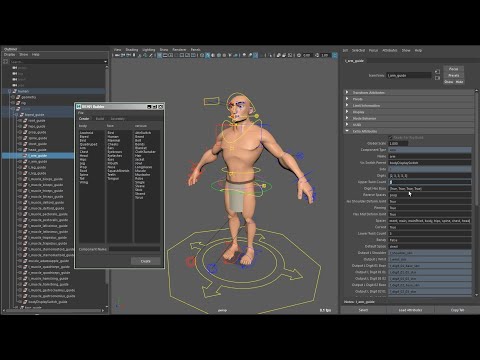Click the Load Attributes button
Screen dimensions: 480x360
[x=410, y=310]
